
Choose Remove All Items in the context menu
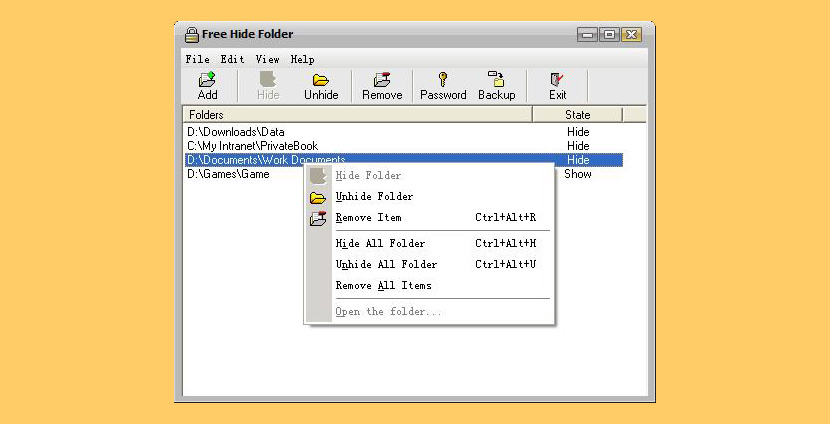[x=429, y=285]
